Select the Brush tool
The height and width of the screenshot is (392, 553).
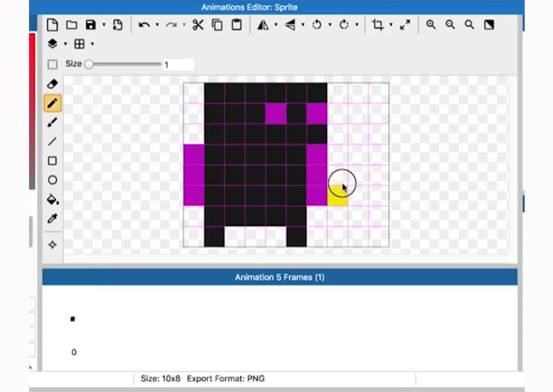pos(52,122)
